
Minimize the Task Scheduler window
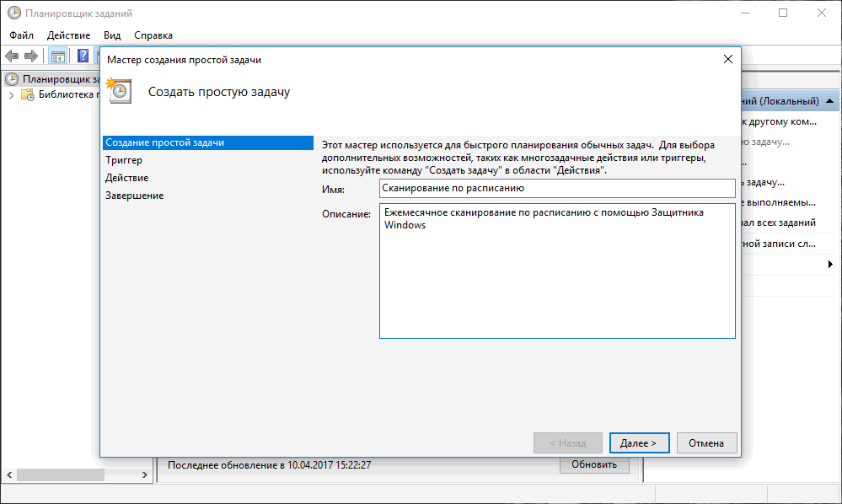tap(745, 13)
